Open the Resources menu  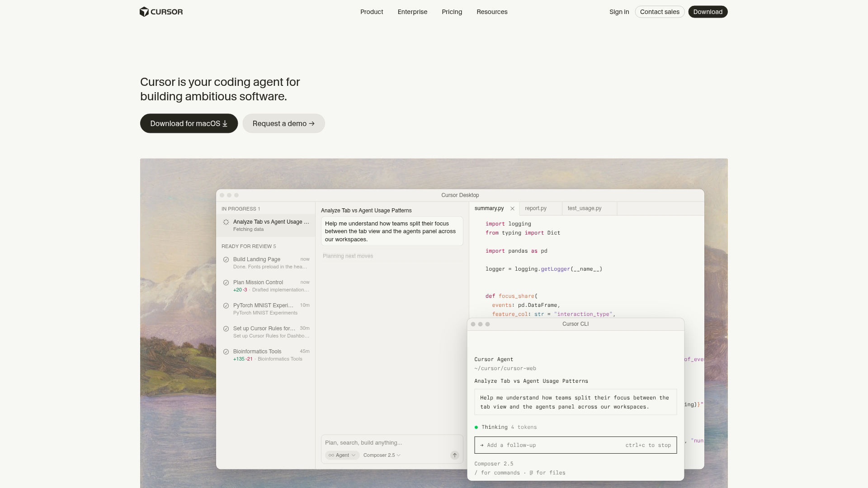pyautogui.click(x=492, y=12)
